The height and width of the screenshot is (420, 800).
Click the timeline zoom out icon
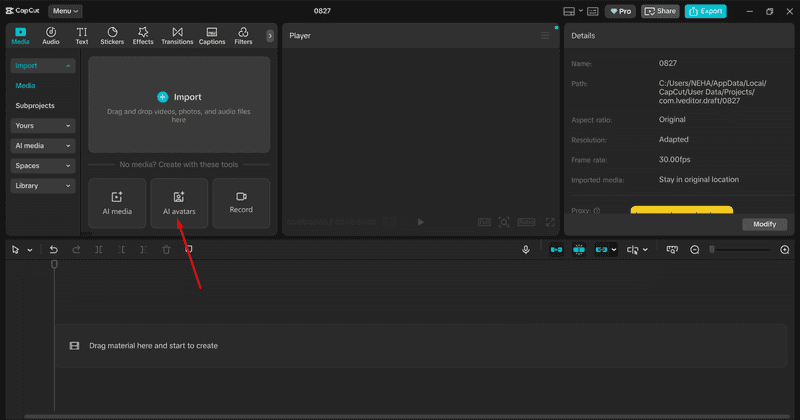[694, 250]
